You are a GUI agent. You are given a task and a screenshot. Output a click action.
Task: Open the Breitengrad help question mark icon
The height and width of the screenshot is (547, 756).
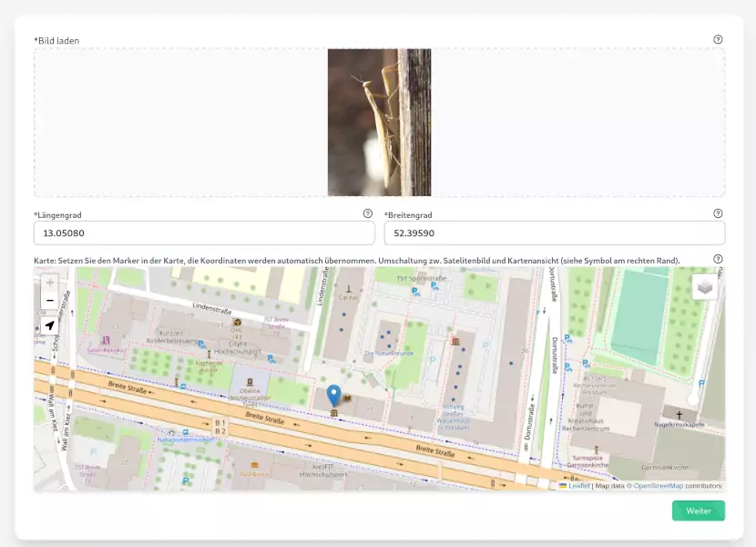[x=718, y=213]
